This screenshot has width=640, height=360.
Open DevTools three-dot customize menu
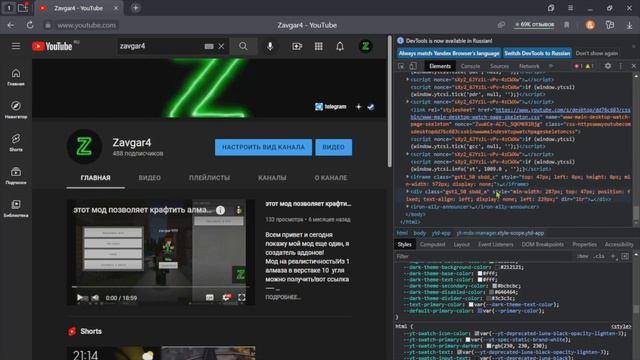point(621,66)
